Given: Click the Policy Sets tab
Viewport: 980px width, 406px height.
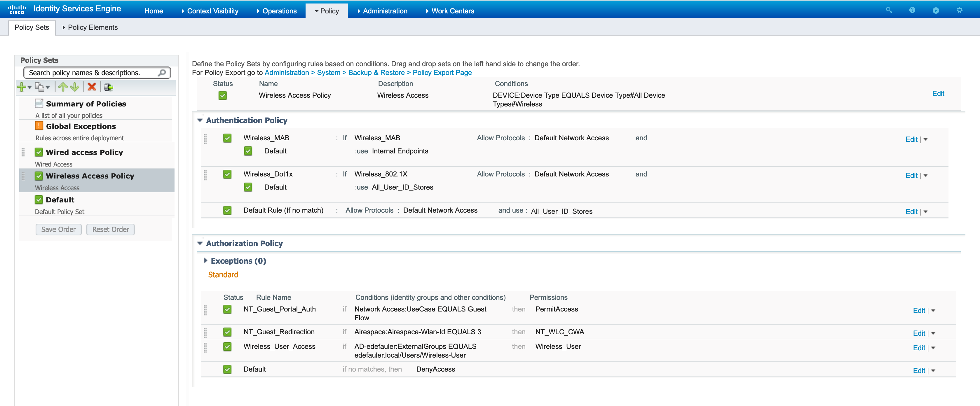Looking at the screenshot, I should [32, 27].
